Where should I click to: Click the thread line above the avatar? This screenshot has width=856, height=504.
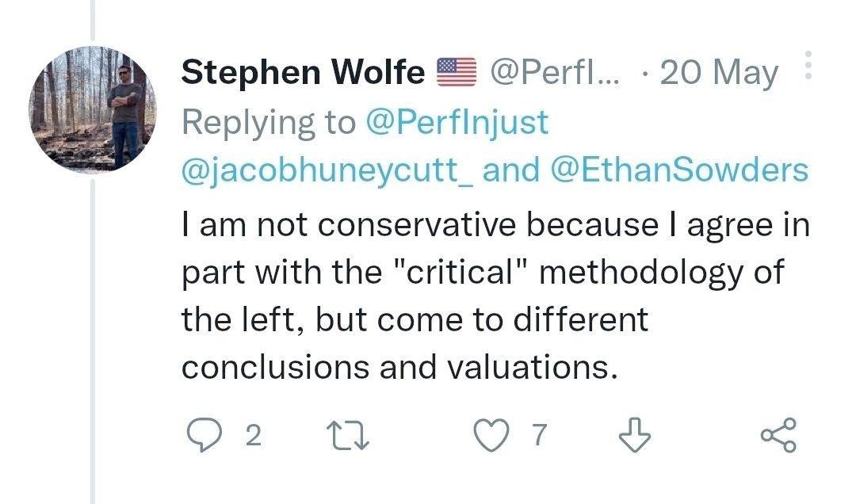pos(93,20)
